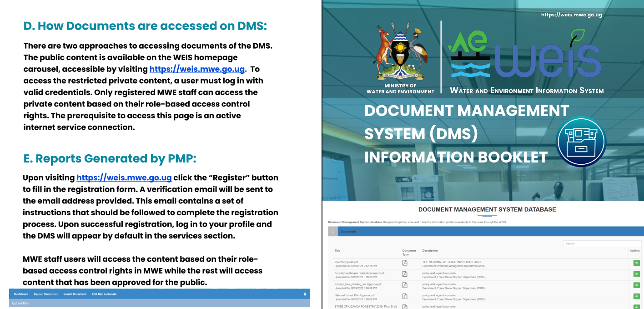Click THE NATIONAL WETLAND INVENTORY GUIDE description

click(452, 262)
